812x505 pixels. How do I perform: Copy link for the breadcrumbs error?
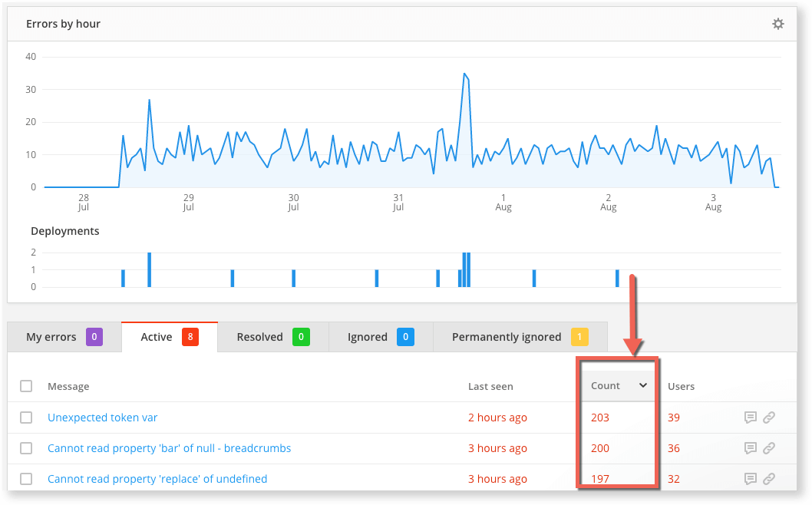(x=769, y=447)
